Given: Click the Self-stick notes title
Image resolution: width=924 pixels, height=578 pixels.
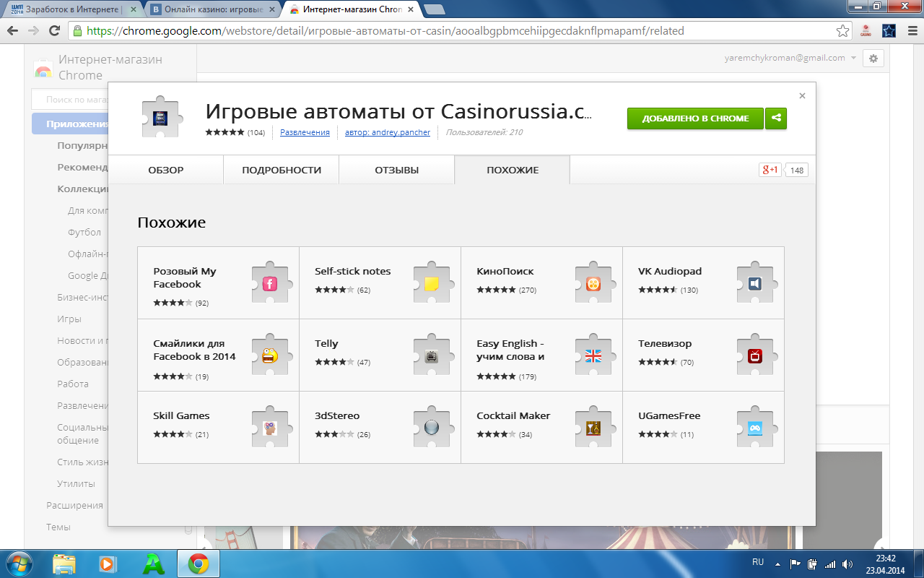Looking at the screenshot, I should (352, 271).
